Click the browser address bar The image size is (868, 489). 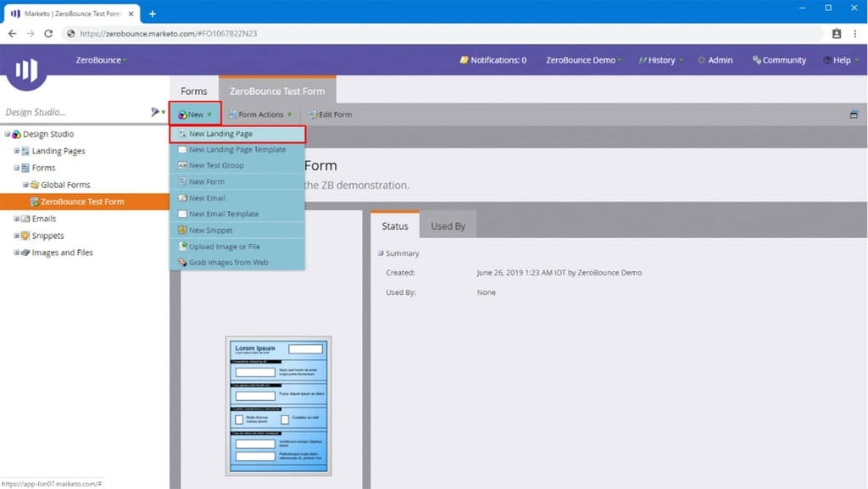click(x=442, y=34)
